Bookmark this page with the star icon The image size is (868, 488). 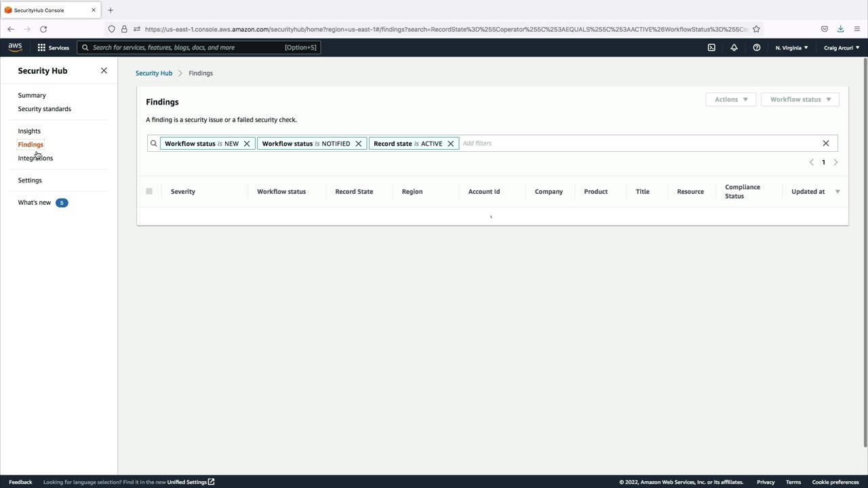pyautogui.click(x=756, y=29)
